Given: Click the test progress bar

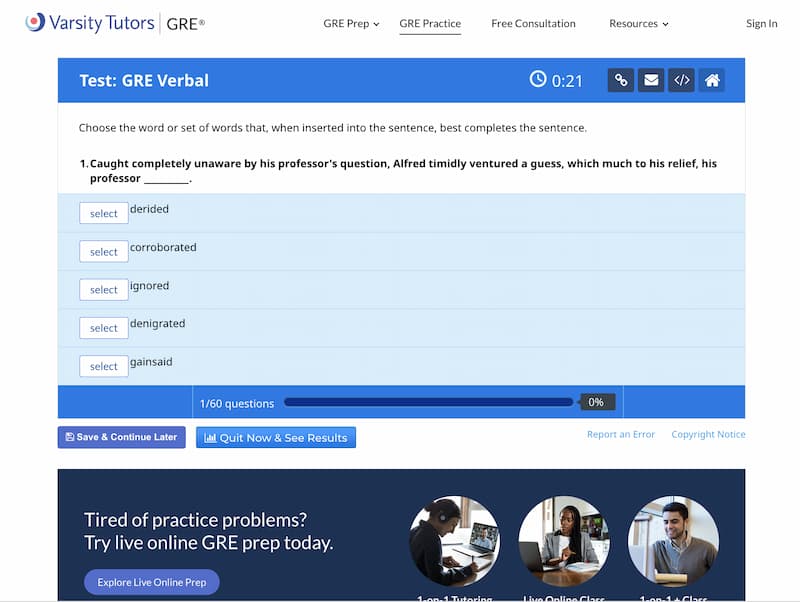Looking at the screenshot, I should click(x=429, y=402).
